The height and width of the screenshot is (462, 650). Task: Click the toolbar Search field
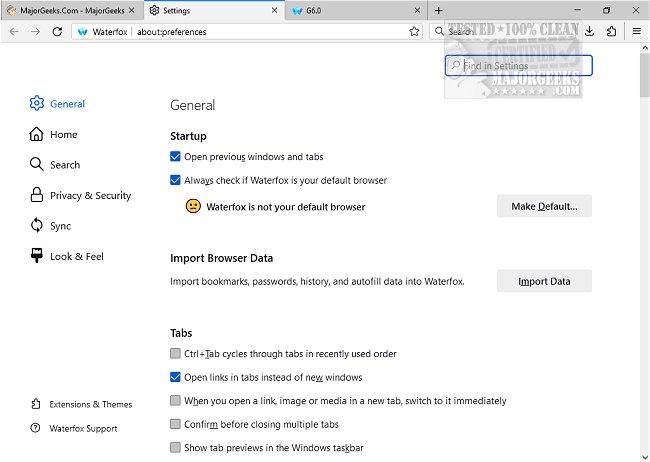(504, 32)
